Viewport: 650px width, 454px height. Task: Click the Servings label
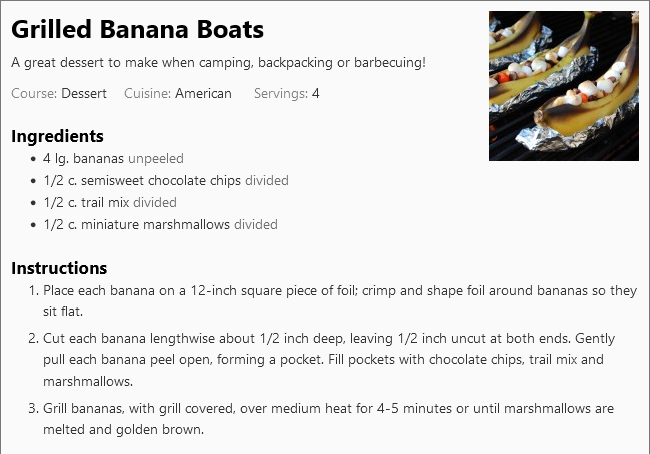(281, 93)
